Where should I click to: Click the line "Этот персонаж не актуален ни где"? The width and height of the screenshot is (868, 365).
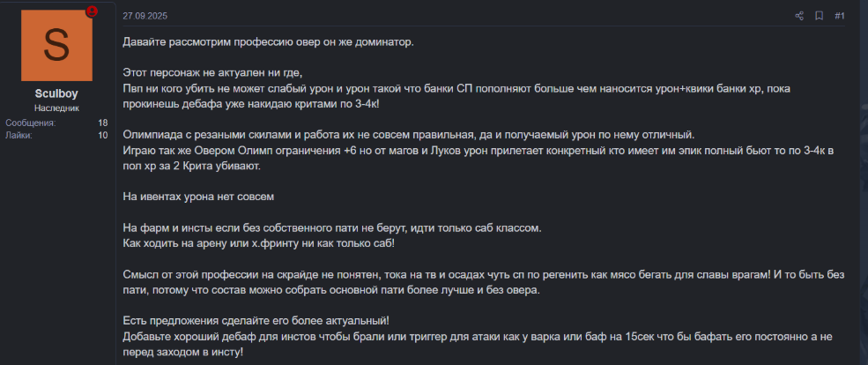[x=219, y=73]
